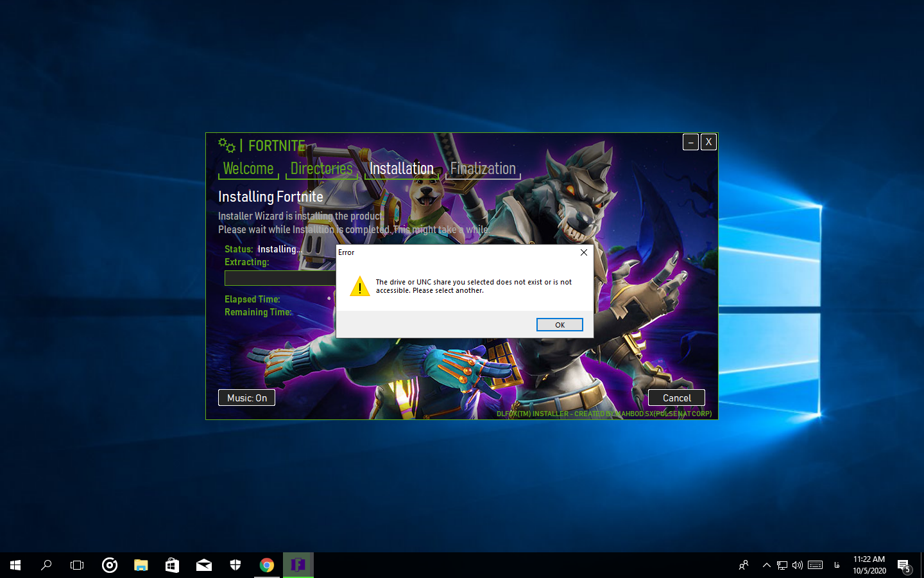Open File Explorer from the taskbar
Viewport: 924px width, 578px height.
point(141,565)
